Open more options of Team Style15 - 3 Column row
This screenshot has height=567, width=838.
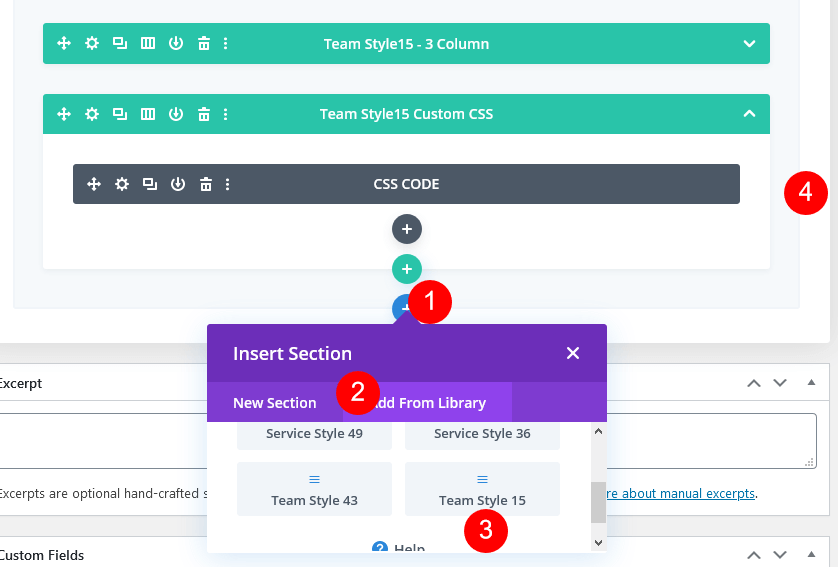(x=226, y=43)
